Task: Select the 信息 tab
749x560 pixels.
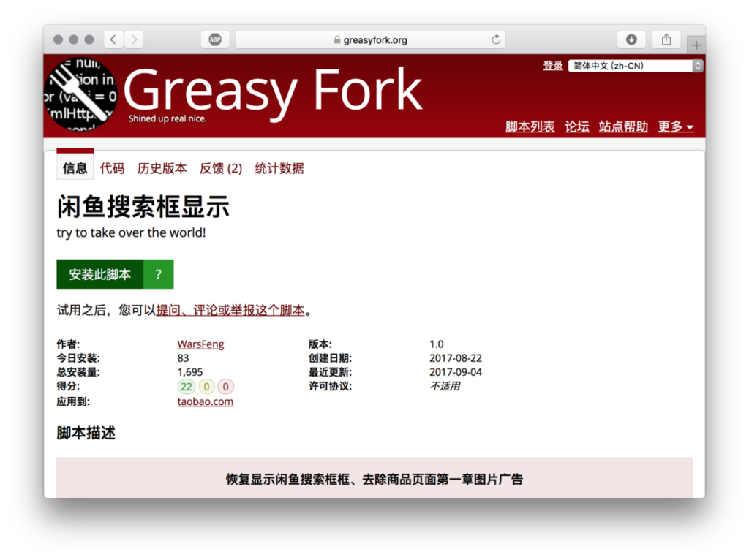Action: tap(75, 168)
